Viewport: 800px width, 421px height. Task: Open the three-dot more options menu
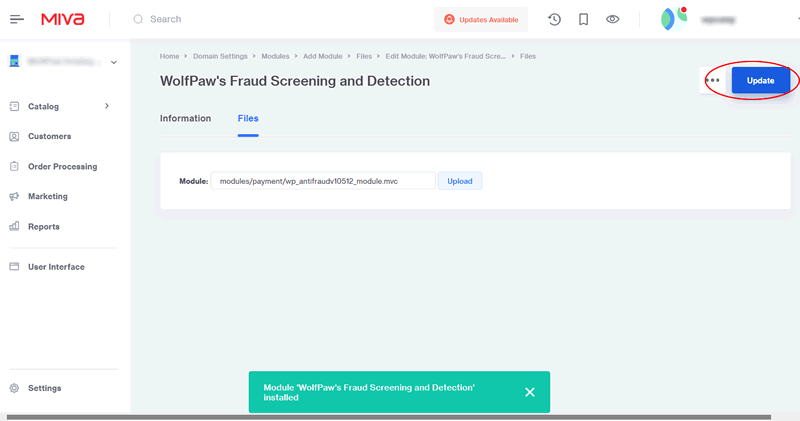click(x=713, y=80)
